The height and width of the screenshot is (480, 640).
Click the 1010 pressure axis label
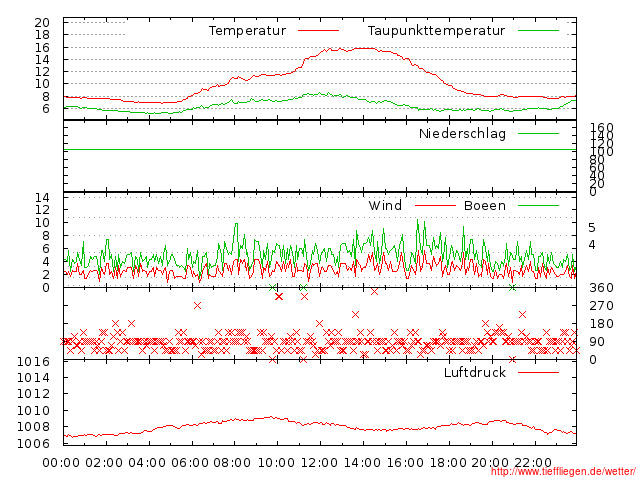click(33, 411)
